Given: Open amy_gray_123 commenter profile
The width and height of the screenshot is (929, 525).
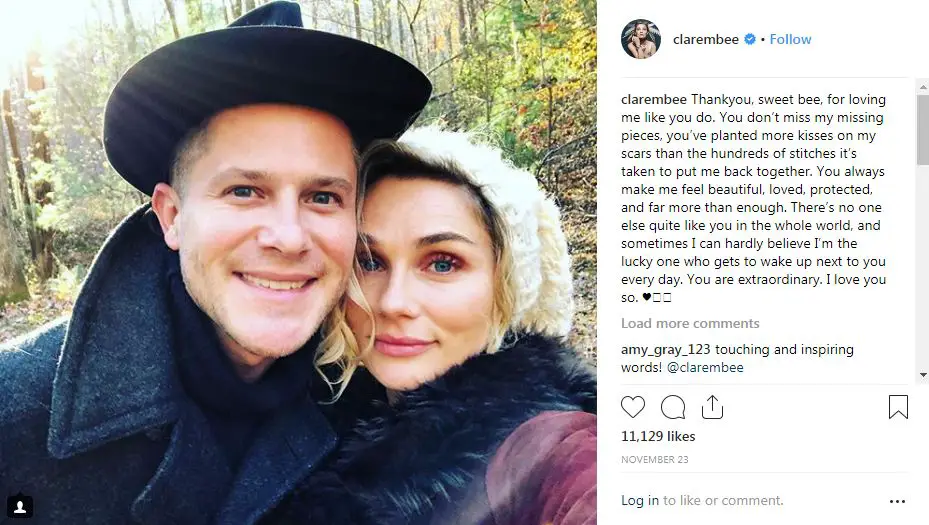Looking at the screenshot, I should pyautogui.click(x=665, y=350).
